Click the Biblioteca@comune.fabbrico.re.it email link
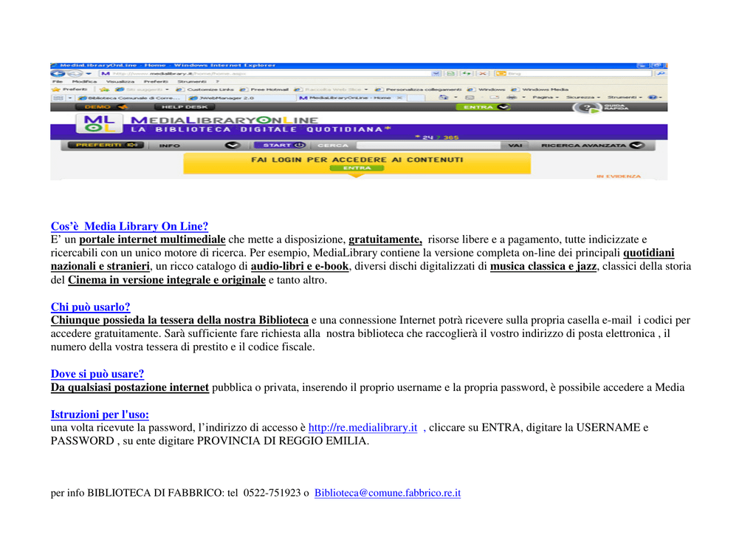This screenshot has width=756, height=535. click(387, 493)
